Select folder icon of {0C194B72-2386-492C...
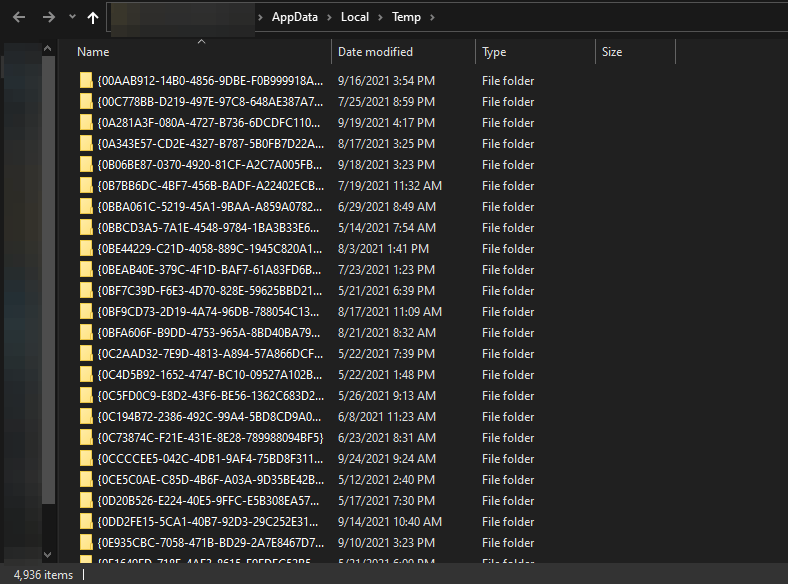Screen dimensions: 788x584 (x=86, y=417)
